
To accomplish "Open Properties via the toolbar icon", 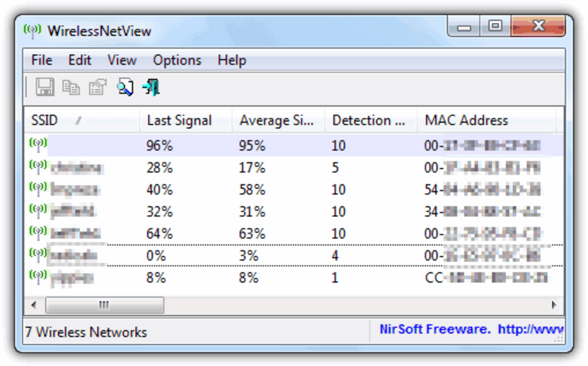I will pyautogui.click(x=96, y=87).
